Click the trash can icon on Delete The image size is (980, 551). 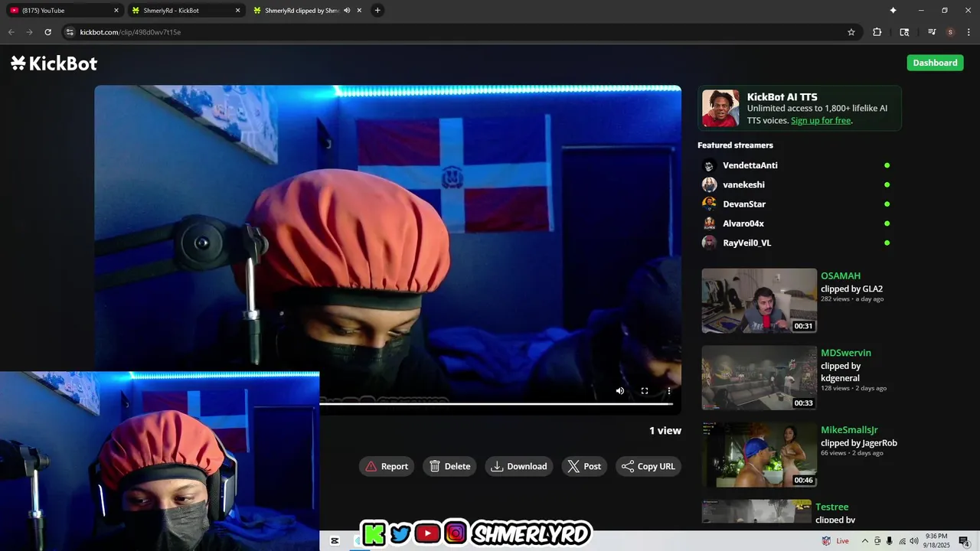tap(435, 466)
